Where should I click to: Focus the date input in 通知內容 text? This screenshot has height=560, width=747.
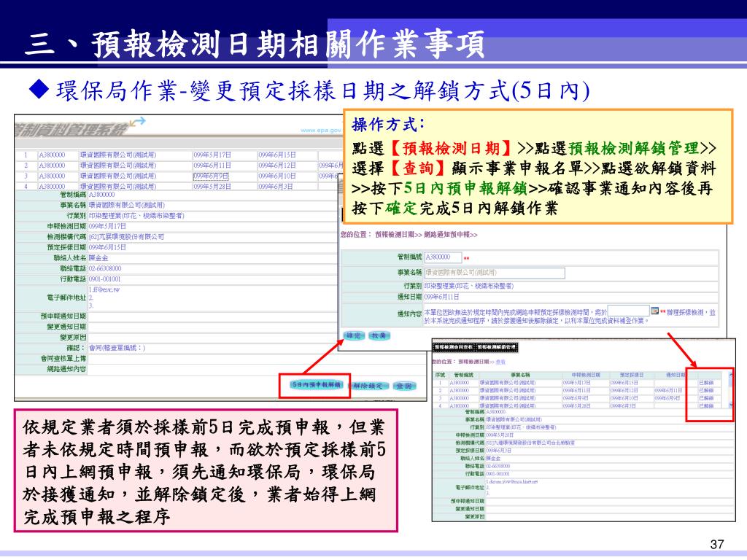point(628,311)
